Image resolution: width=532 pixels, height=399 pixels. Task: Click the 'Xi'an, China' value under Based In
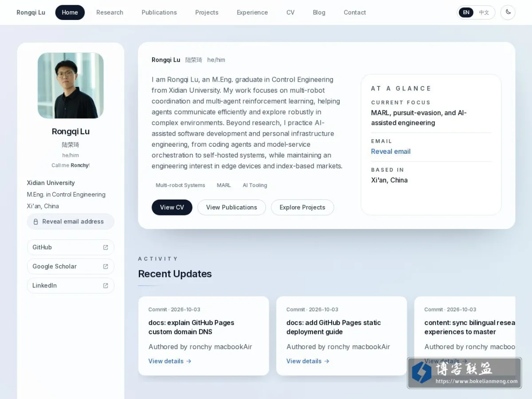coord(389,180)
